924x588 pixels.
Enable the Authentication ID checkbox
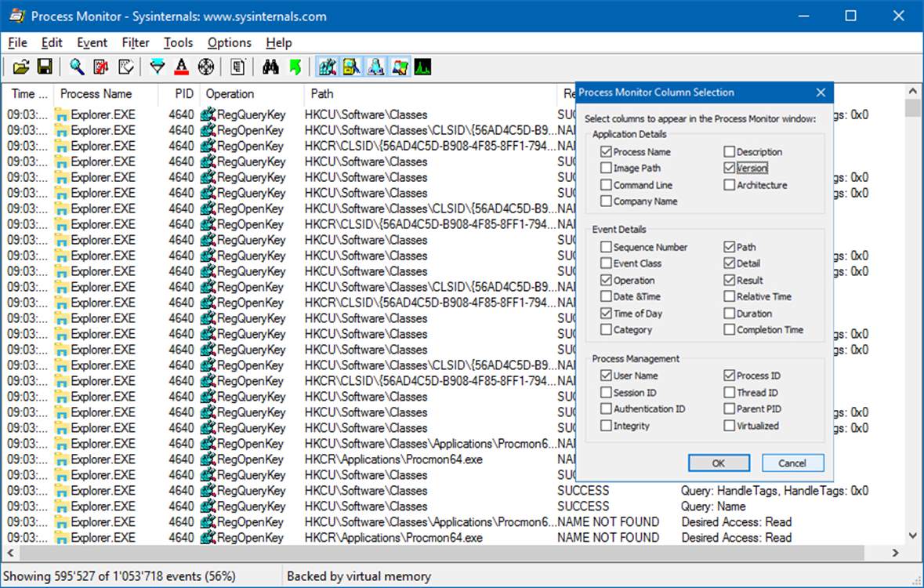click(x=606, y=408)
